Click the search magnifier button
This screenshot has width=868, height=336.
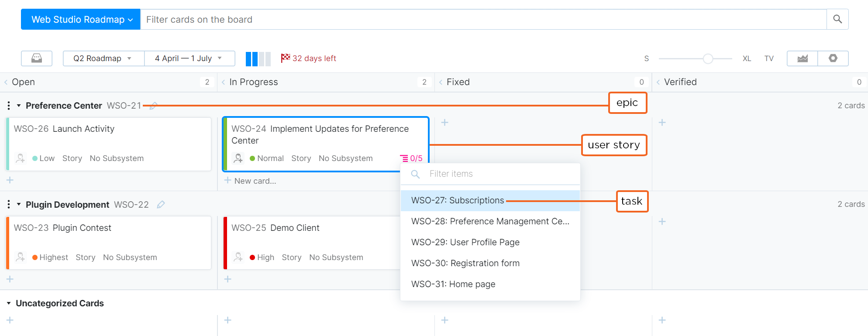(837, 19)
